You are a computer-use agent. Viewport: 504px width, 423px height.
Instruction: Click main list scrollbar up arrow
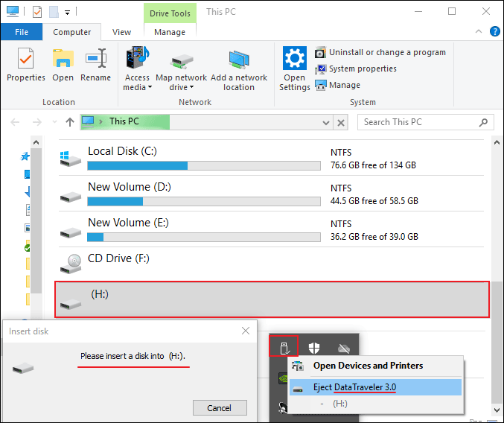[497, 142]
